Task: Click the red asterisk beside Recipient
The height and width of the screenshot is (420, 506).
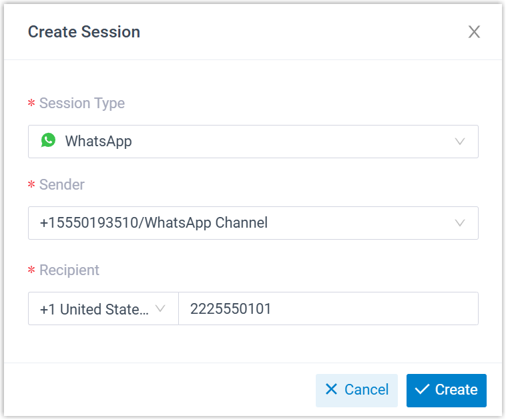Action: [31, 272]
